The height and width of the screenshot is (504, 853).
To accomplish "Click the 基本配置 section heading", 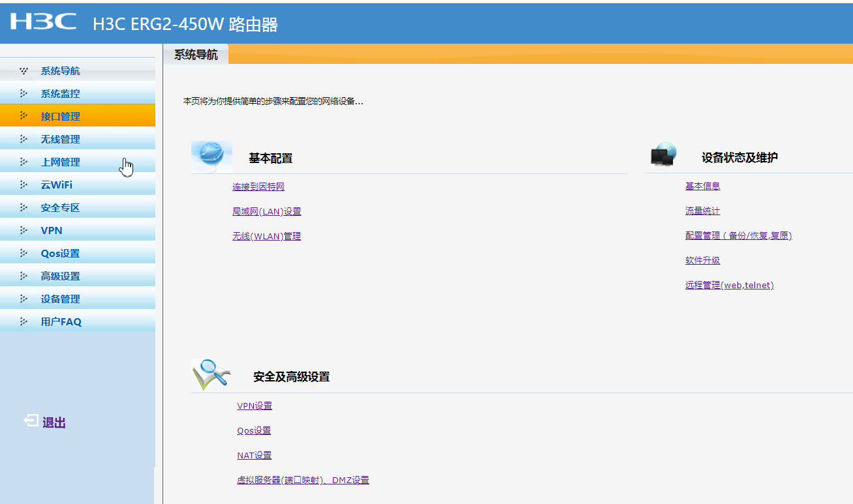I will click(x=270, y=158).
